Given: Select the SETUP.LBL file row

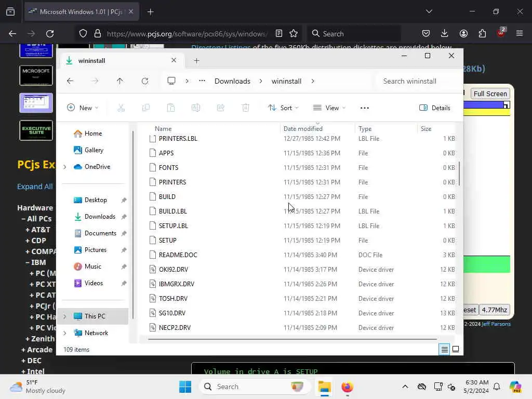Looking at the screenshot, I should pos(302,225).
